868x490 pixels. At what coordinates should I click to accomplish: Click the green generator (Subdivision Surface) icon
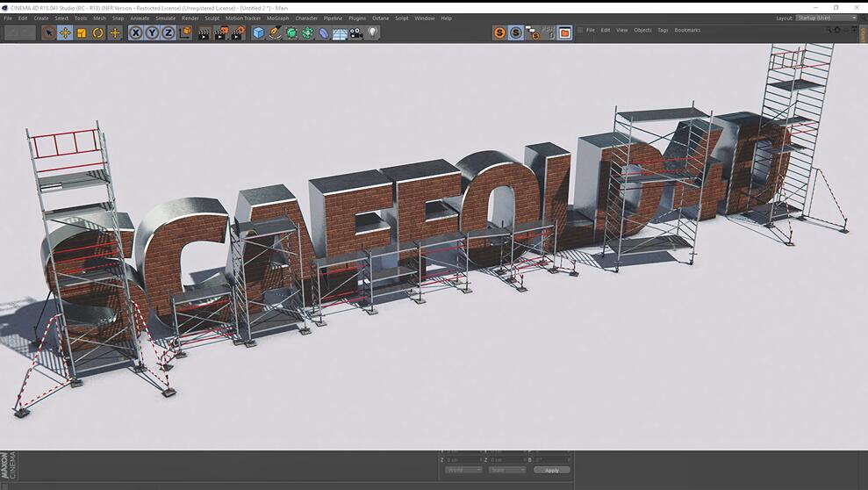(291, 33)
